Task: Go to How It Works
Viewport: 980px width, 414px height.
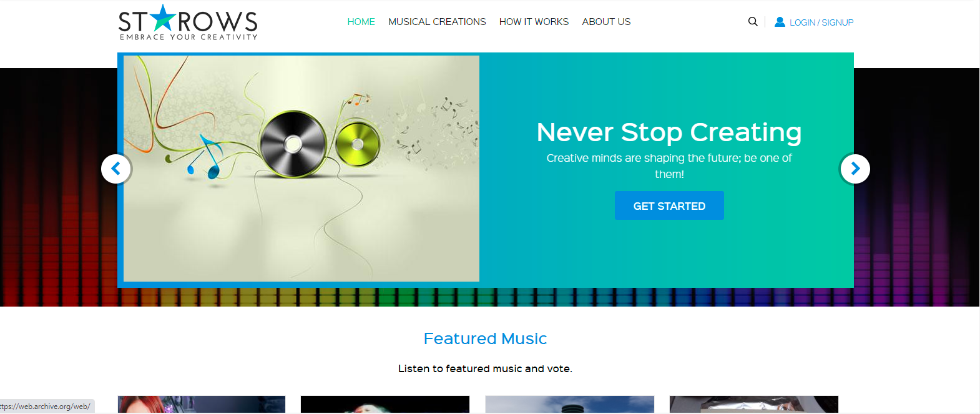Action: [534, 22]
